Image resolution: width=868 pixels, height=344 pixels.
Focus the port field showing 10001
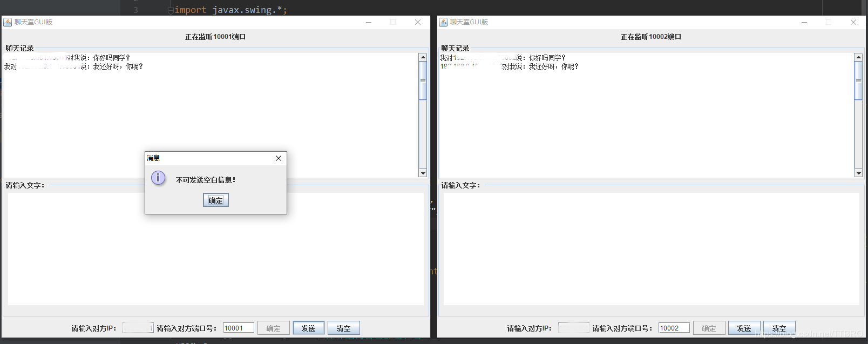pos(239,328)
